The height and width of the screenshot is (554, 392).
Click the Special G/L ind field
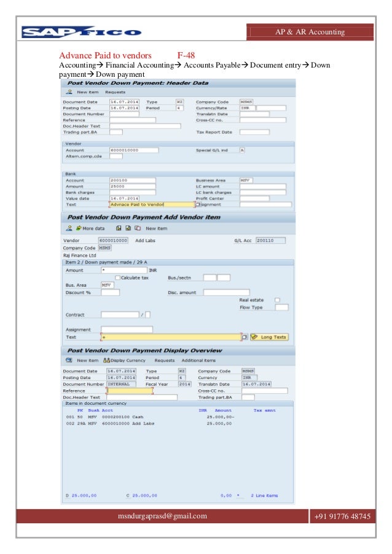pyautogui.click(x=242, y=150)
